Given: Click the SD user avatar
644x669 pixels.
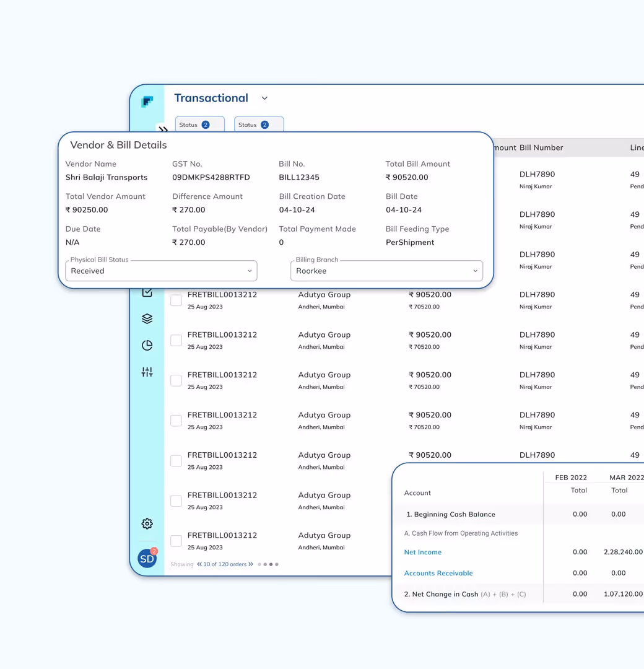Looking at the screenshot, I should [x=147, y=559].
